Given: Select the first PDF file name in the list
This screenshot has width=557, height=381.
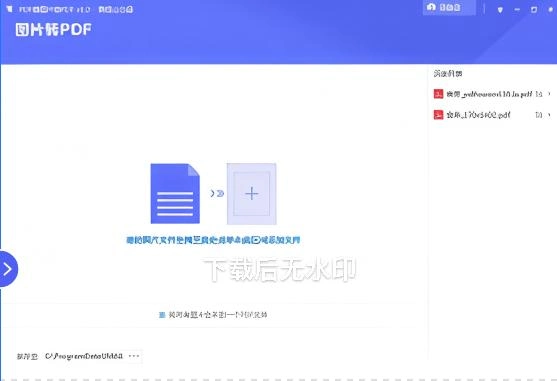Looking at the screenshot, I should (x=489, y=94).
